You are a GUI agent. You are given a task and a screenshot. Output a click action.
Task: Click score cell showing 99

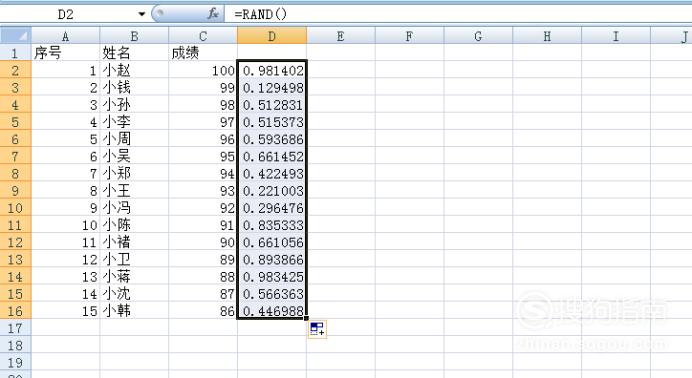(203, 87)
